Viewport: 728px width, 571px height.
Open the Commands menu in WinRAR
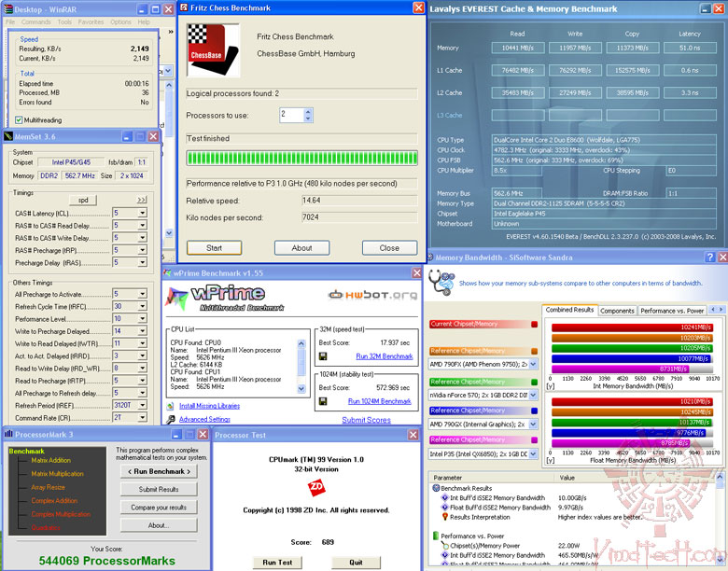tap(35, 21)
